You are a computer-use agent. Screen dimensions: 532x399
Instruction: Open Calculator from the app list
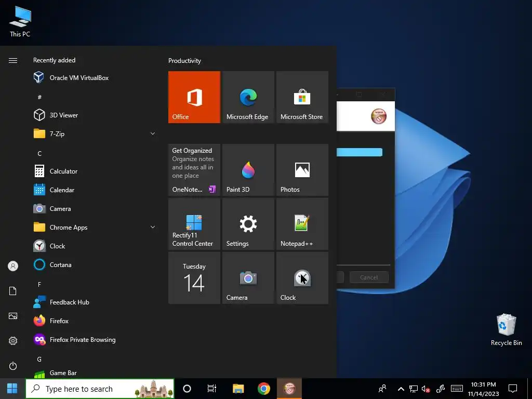point(95,171)
